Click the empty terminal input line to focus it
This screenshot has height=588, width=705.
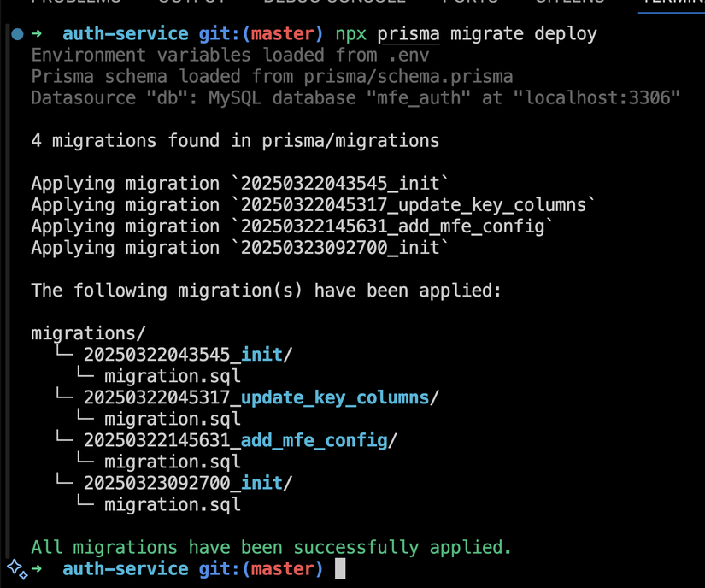(x=470, y=567)
